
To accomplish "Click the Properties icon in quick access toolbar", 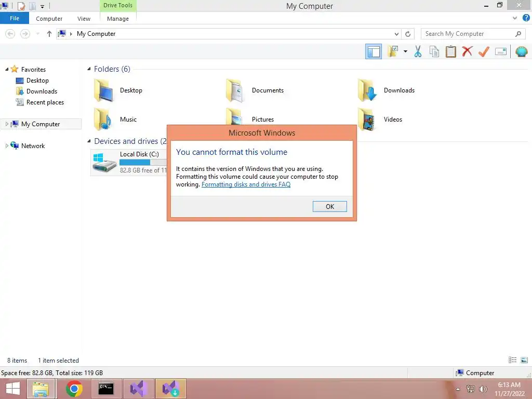I will [21, 6].
